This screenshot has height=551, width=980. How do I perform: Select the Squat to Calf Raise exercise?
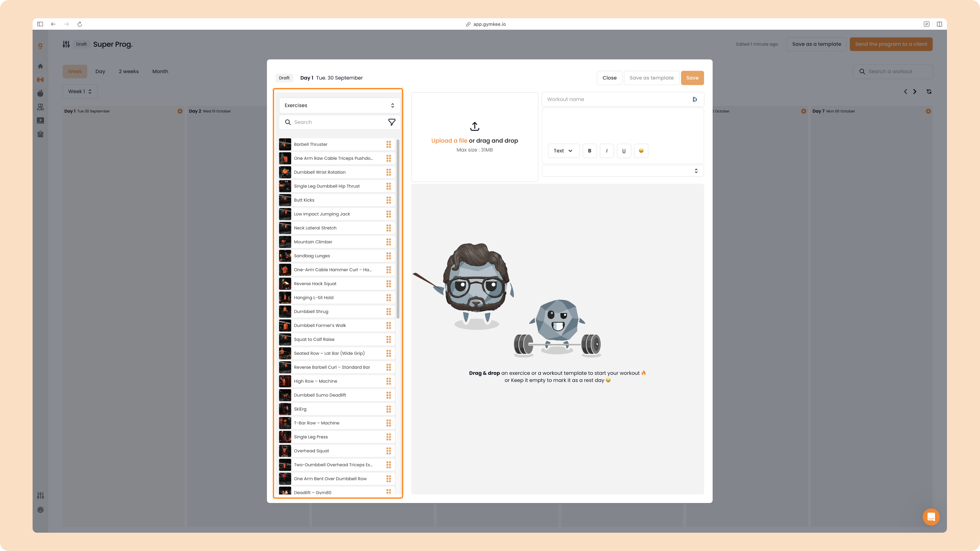[x=337, y=339]
